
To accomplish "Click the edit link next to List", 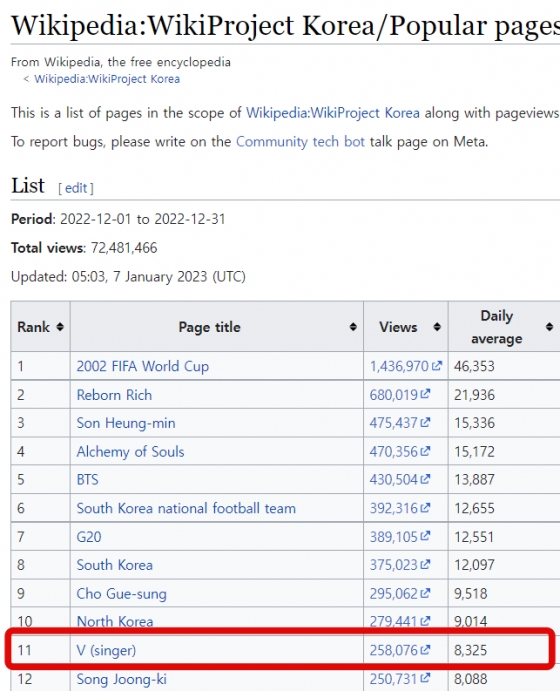I will coord(76,188).
